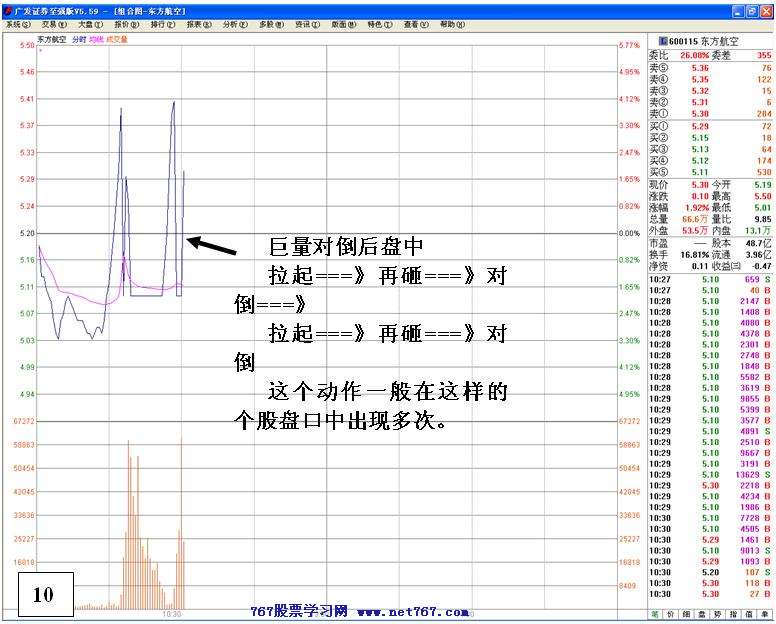This screenshot has height=624, width=776.
Task: Click the 10:27 trade with volume 659
Action: coord(710,279)
